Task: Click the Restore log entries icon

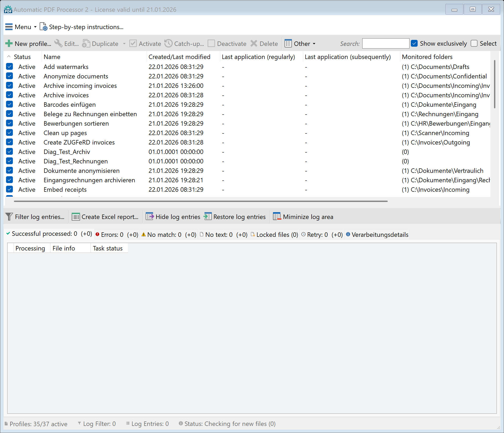Action: 208,217
